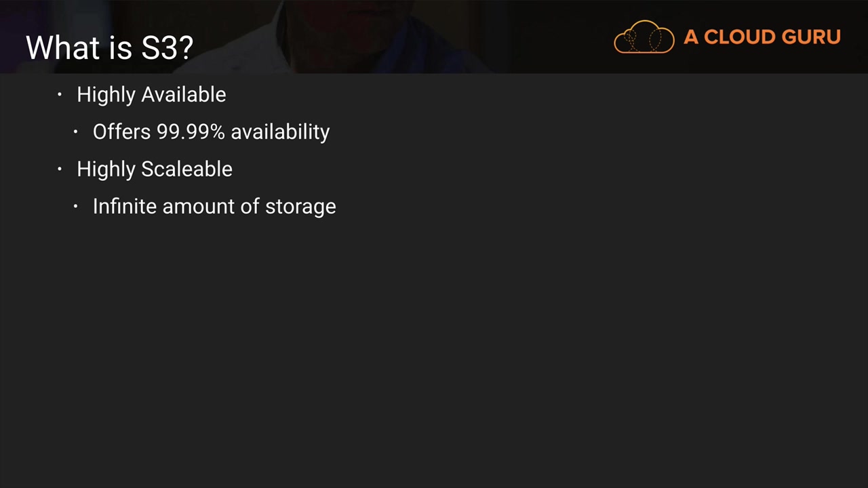Viewport: 868px width, 488px height.
Task: Click the word "availability" in the sub-bullet
Action: (280, 132)
